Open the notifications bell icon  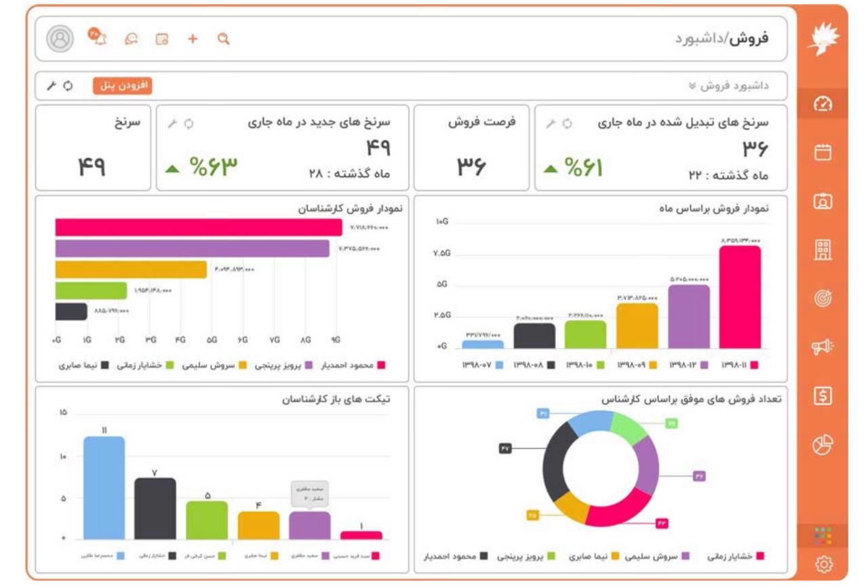point(99,39)
